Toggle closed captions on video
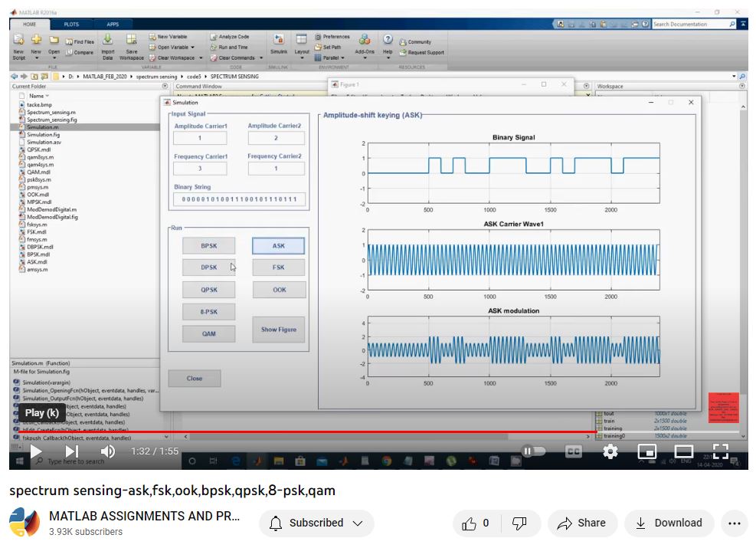756x548 pixels. (x=573, y=451)
